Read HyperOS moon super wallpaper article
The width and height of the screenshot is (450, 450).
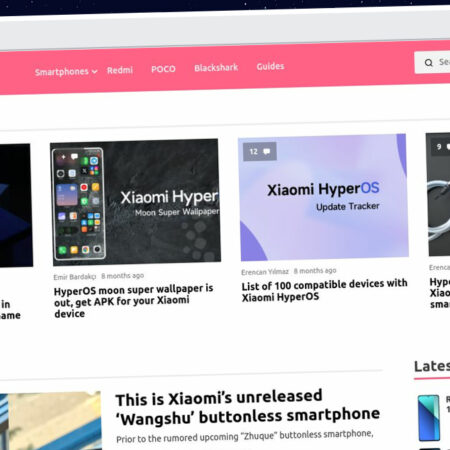pyautogui.click(x=133, y=301)
